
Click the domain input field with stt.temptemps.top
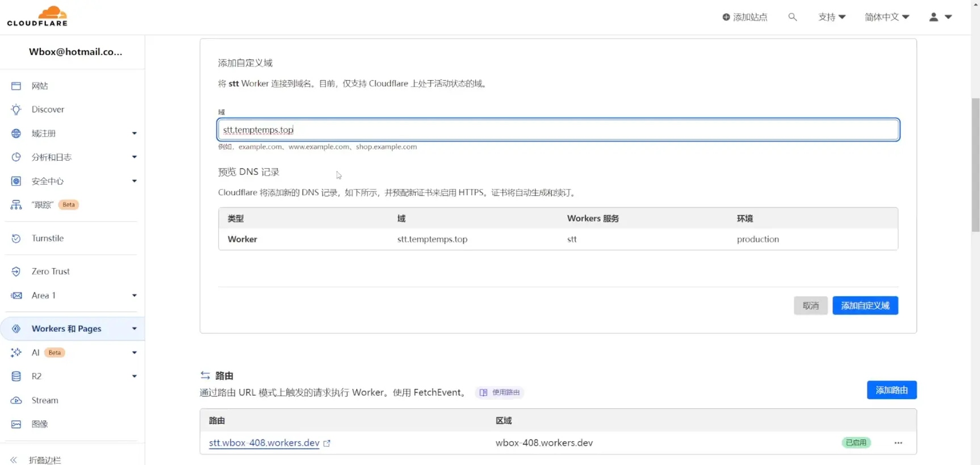(558, 130)
